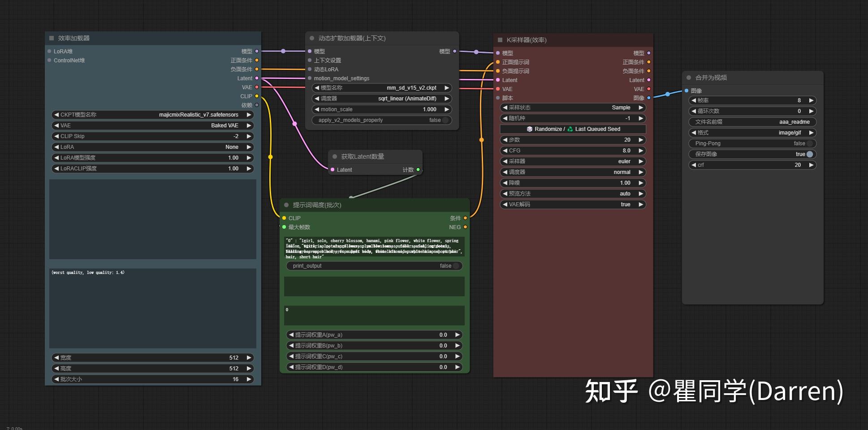
Task: Click the collapse dot on 获取Latent数量 node
Action: coord(334,156)
